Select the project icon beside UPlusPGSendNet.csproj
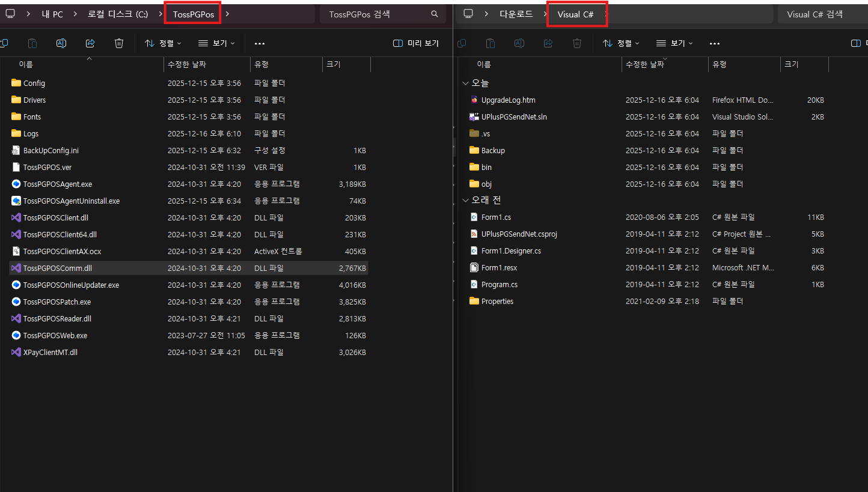This screenshot has width=868, height=492. (474, 234)
